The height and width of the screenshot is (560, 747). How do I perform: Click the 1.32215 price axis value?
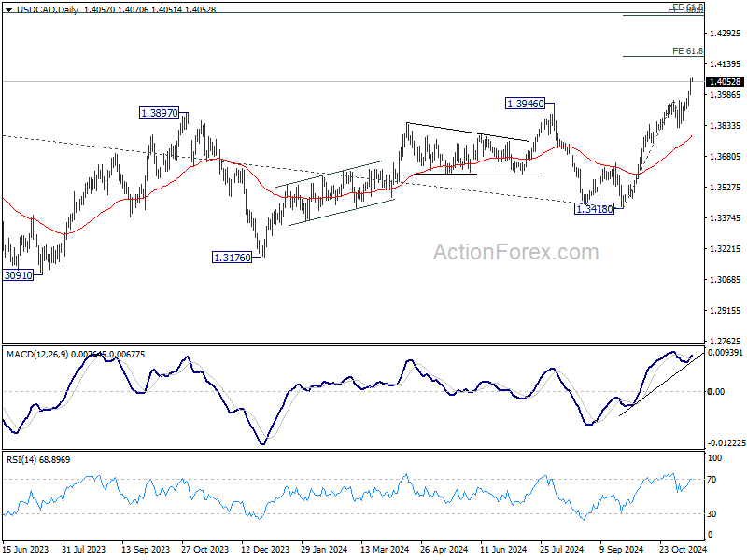(x=726, y=248)
